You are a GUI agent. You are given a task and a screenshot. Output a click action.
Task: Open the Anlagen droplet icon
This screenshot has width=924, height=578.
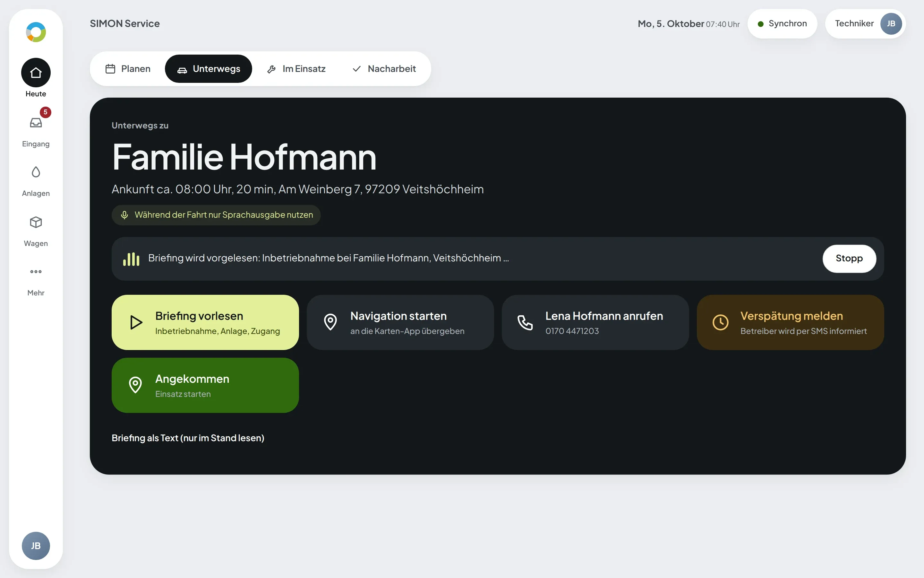(36, 172)
